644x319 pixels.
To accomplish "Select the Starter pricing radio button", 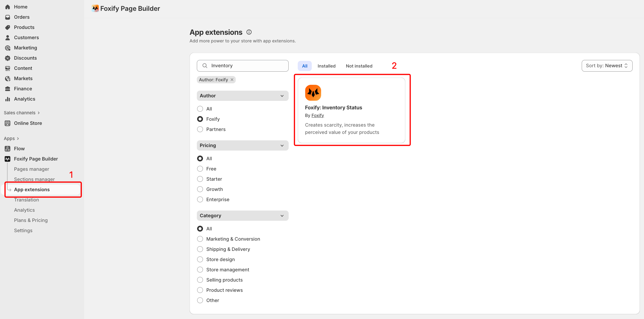I will pos(200,179).
